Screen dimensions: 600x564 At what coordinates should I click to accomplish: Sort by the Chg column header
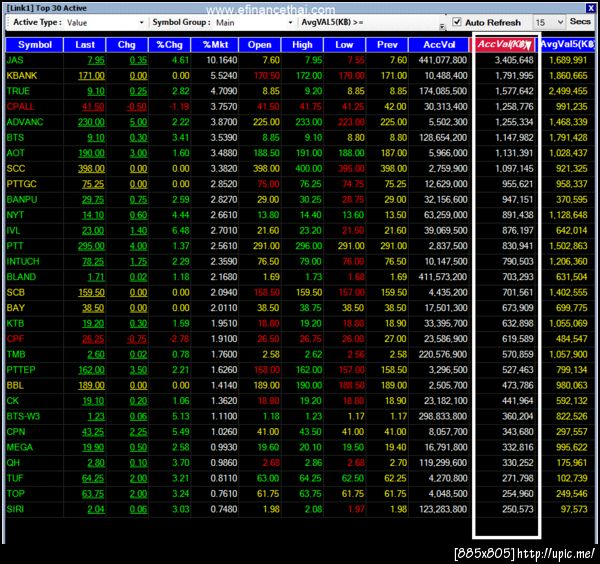point(127,45)
